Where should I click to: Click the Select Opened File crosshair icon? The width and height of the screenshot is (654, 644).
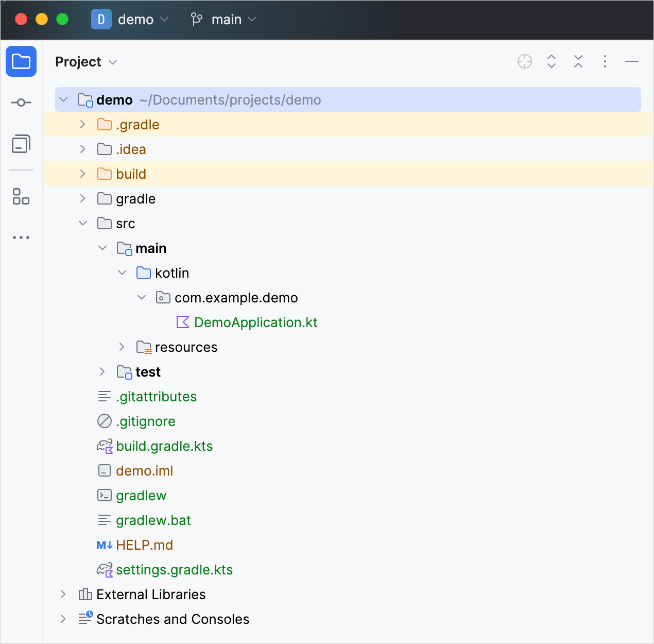[x=524, y=61]
